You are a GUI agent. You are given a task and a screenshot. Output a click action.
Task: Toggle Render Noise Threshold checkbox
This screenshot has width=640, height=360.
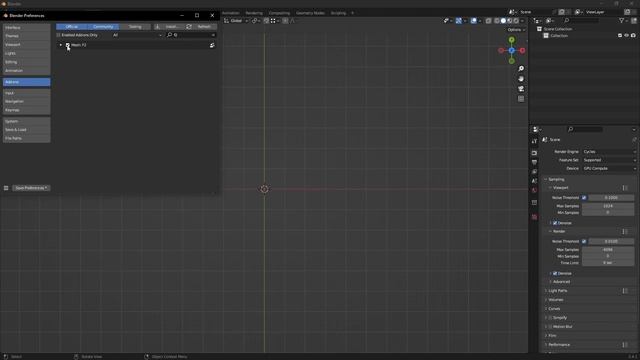click(584, 241)
